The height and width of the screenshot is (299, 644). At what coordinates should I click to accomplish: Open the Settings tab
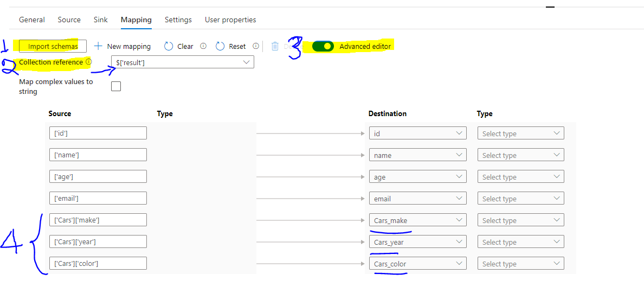click(x=178, y=20)
